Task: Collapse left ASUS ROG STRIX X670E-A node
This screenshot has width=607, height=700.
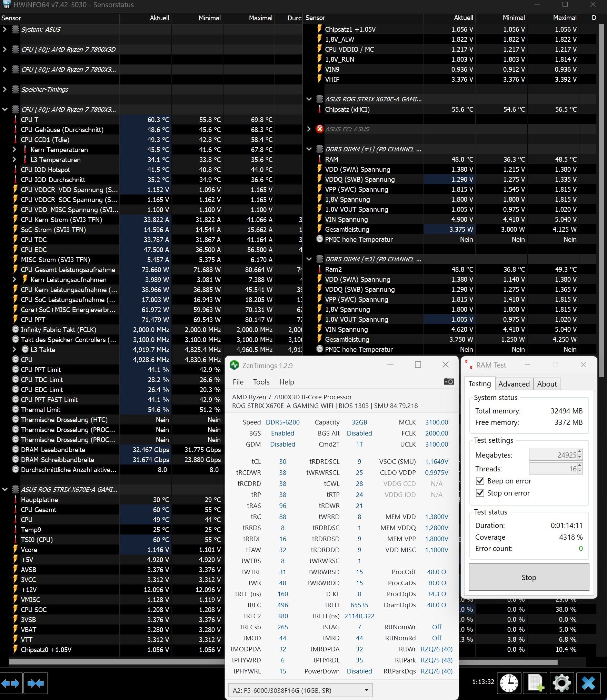Action: pos(4,489)
